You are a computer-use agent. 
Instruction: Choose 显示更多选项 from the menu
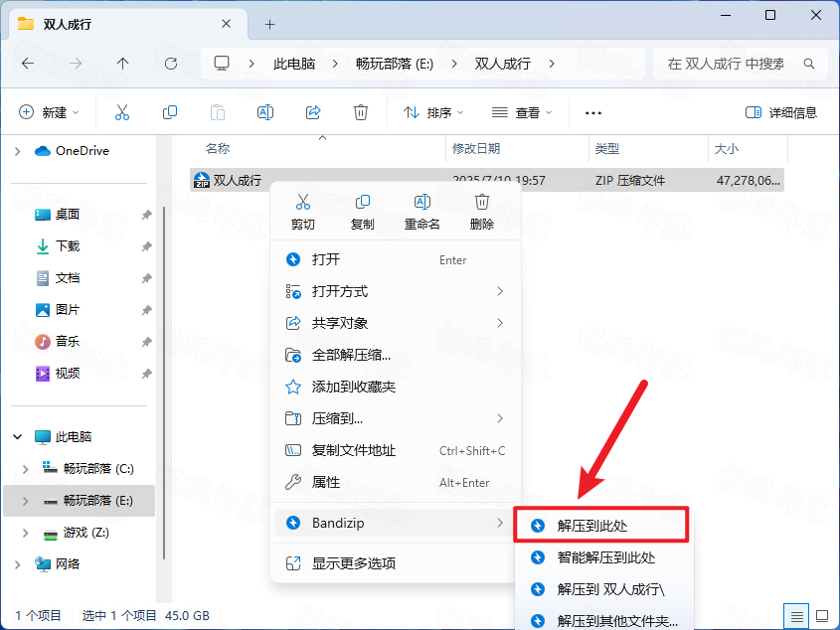[x=395, y=563]
